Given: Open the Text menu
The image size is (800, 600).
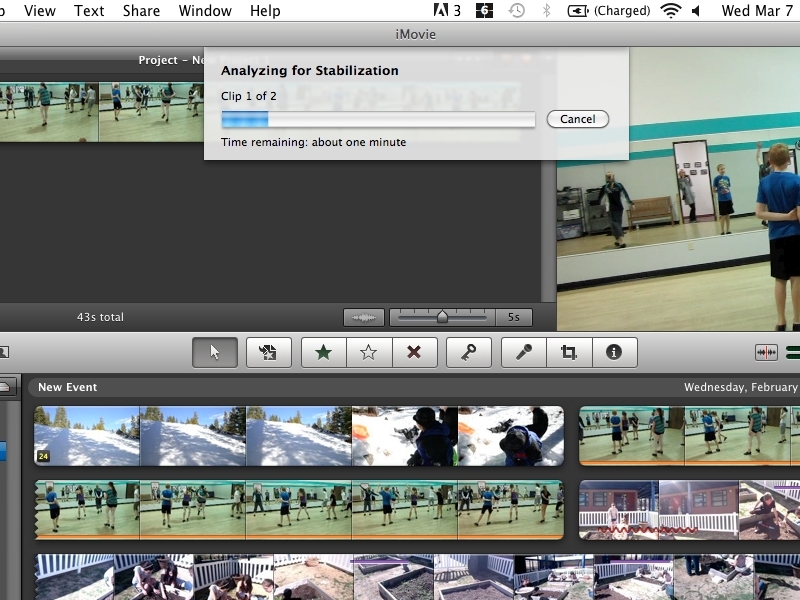Looking at the screenshot, I should [89, 11].
